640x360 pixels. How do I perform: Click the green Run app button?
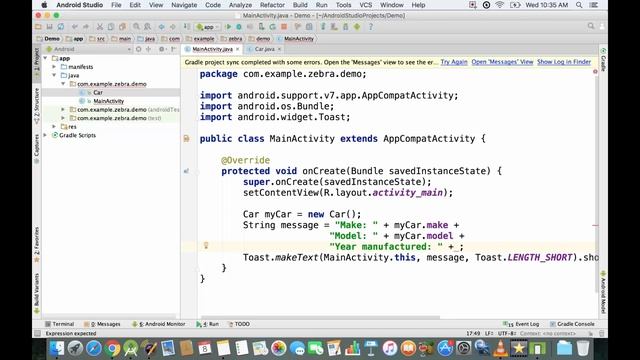[x=228, y=27]
